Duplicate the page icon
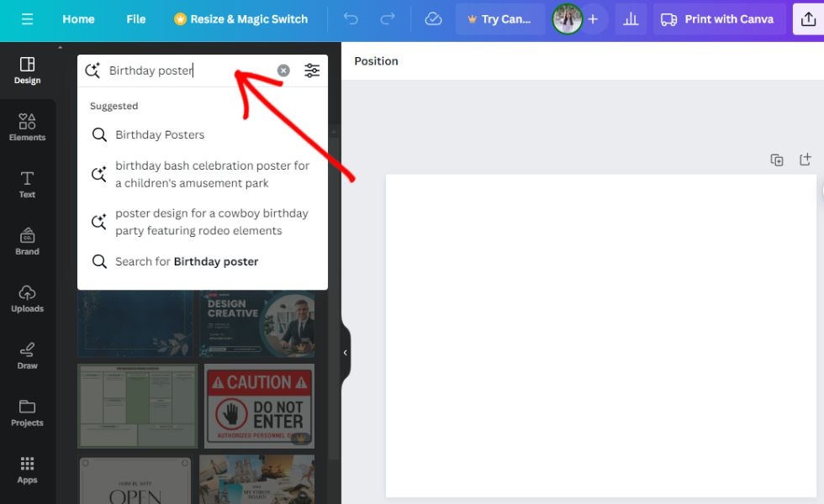This screenshot has width=824, height=504. [777, 160]
